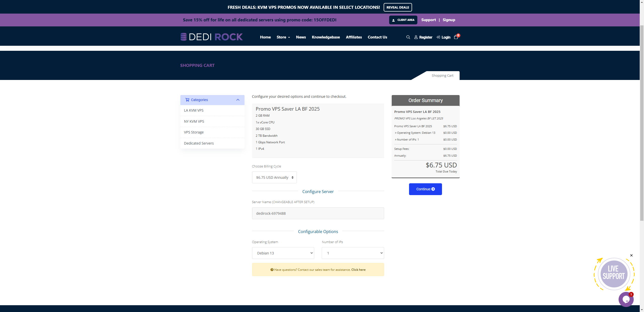Image resolution: width=644 pixels, height=312 pixels.
Task: Open the Choose Billing Cycle dropdown
Action: pyautogui.click(x=274, y=177)
